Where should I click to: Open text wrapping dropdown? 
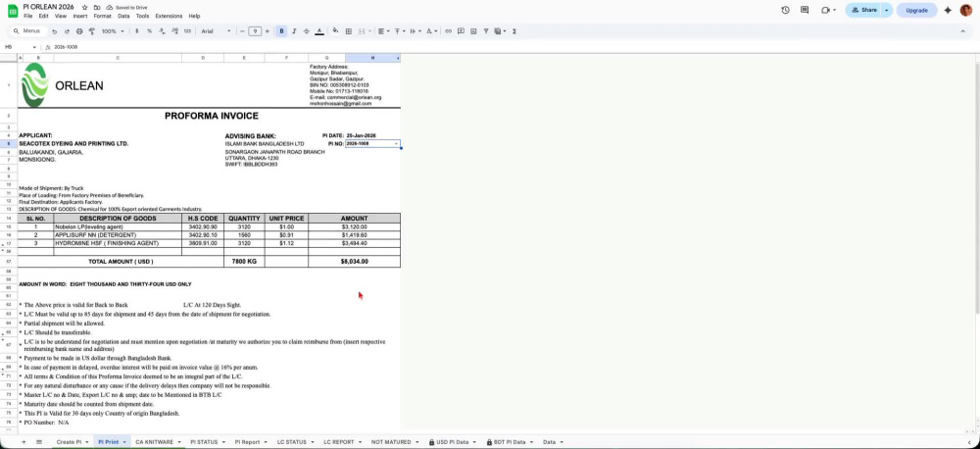tap(416, 31)
